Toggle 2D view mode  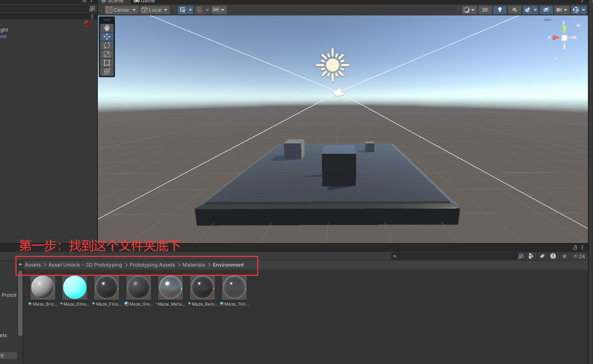485,10
